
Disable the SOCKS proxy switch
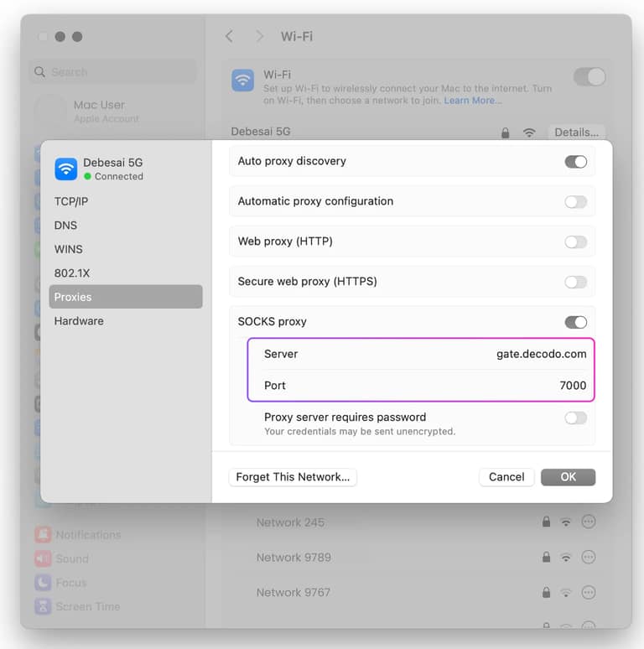tap(576, 322)
